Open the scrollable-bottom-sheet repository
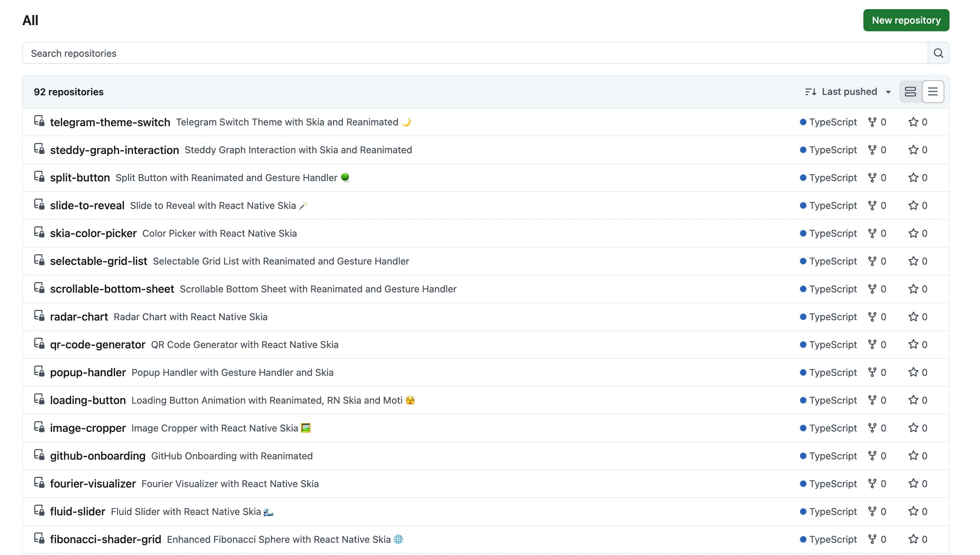 [x=112, y=289]
